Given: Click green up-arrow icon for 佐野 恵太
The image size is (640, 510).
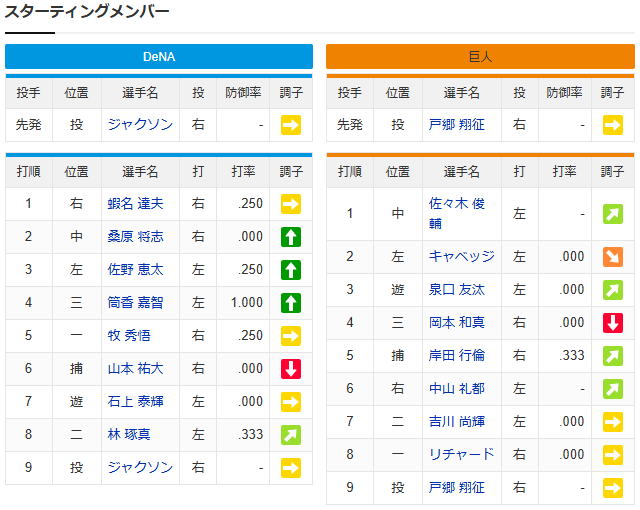Looking at the screenshot, I should click(x=291, y=270).
